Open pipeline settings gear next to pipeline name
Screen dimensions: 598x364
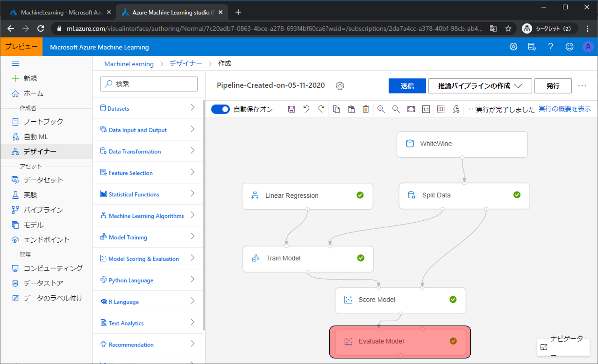[340, 86]
